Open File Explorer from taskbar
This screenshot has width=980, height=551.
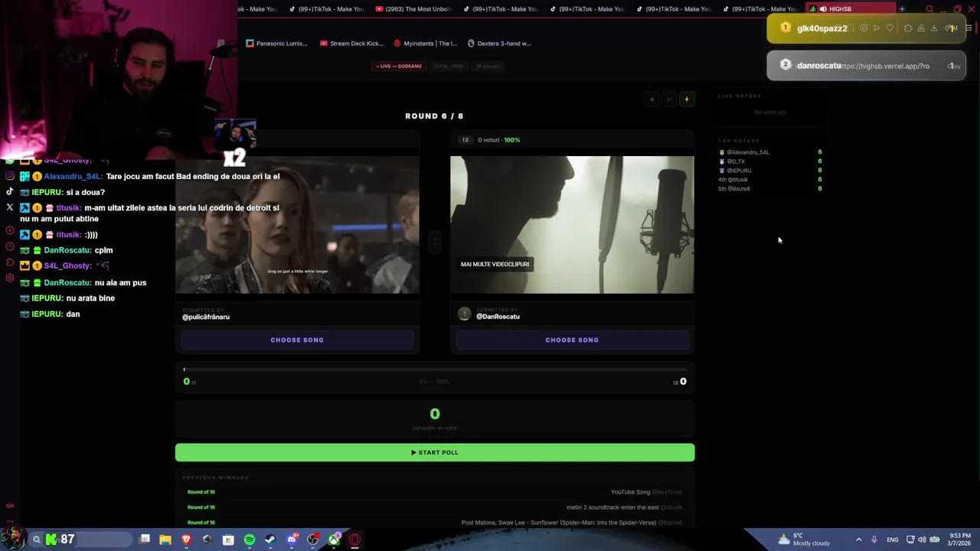click(x=165, y=540)
